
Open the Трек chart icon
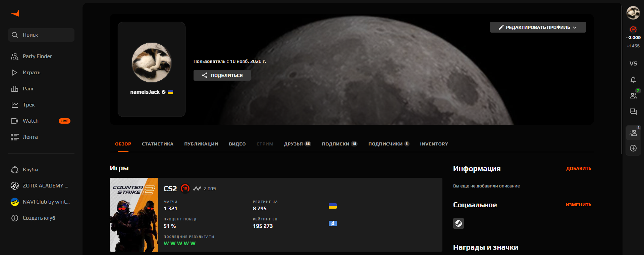pos(15,105)
